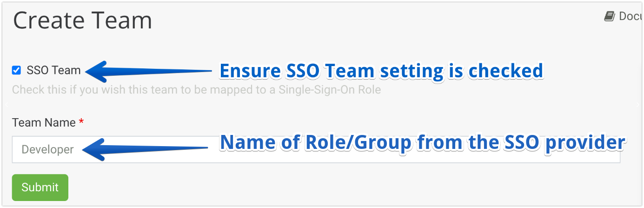Click the SSO Team checkbox label
644x208 pixels.
(53, 71)
